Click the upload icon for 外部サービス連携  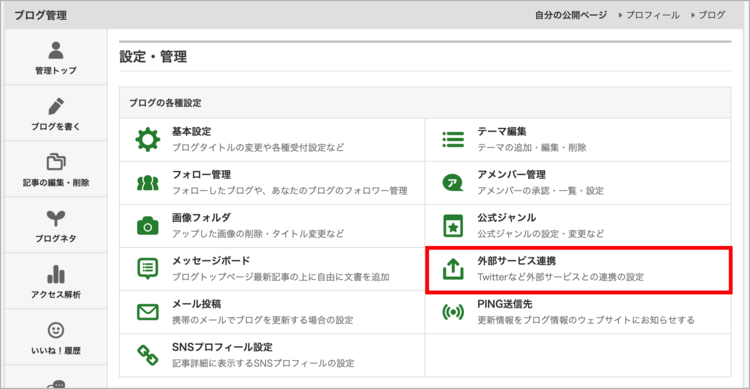[x=453, y=268]
